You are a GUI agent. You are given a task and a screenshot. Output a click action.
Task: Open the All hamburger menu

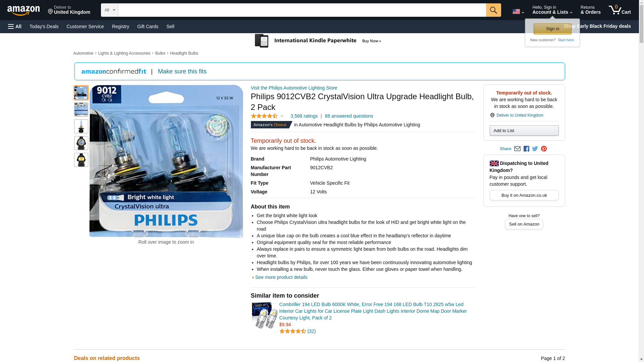(x=15, y=26)
